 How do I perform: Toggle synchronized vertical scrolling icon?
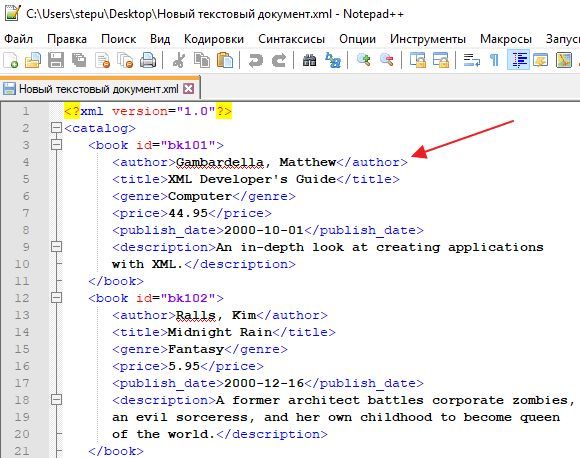418,60
